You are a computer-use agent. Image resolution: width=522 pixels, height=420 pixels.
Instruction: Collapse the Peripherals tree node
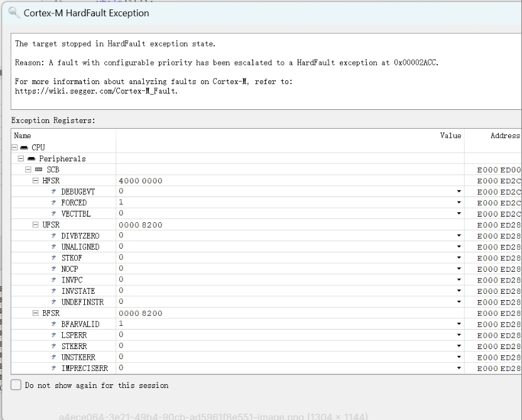(21, 158)
